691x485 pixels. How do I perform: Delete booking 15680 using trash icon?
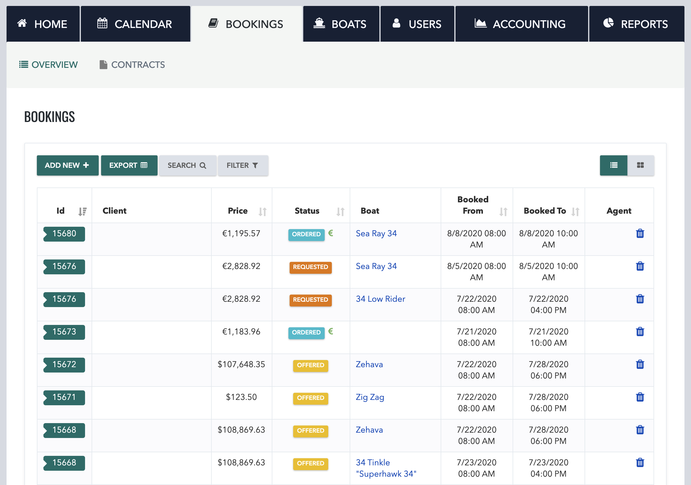coord(640,234)
